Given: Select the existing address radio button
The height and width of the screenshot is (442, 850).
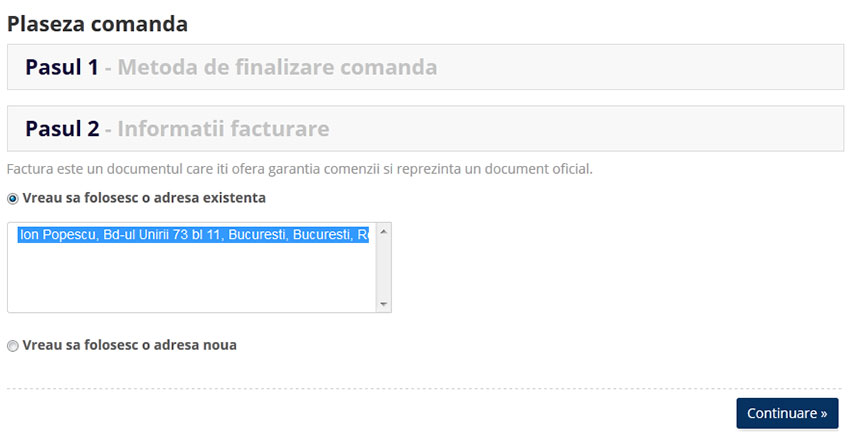Looking at the screenshot, I should tap(12, 198).
